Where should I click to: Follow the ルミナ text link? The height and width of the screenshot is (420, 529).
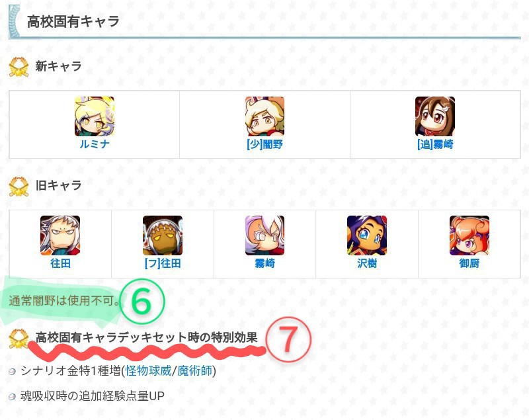[95, 144]
